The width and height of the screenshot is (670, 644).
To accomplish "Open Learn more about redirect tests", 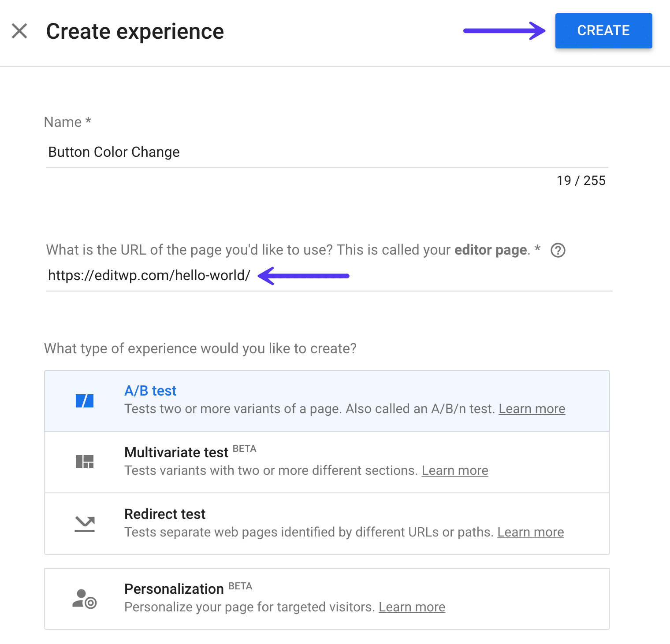I will (530, 532).
